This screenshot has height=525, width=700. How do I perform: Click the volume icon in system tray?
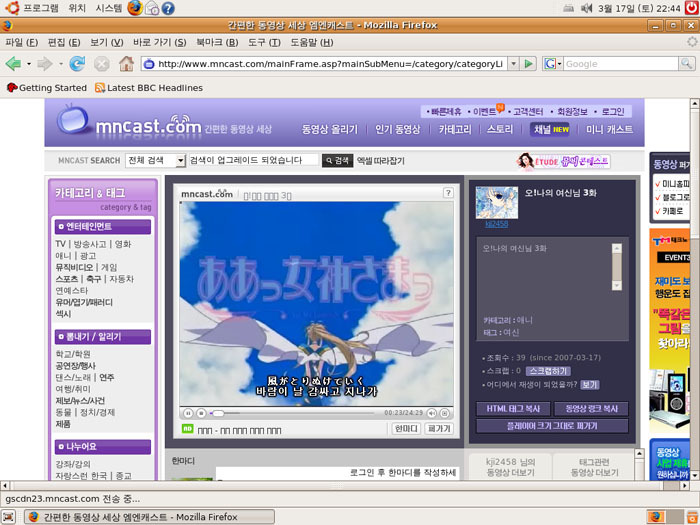(586, 8)
